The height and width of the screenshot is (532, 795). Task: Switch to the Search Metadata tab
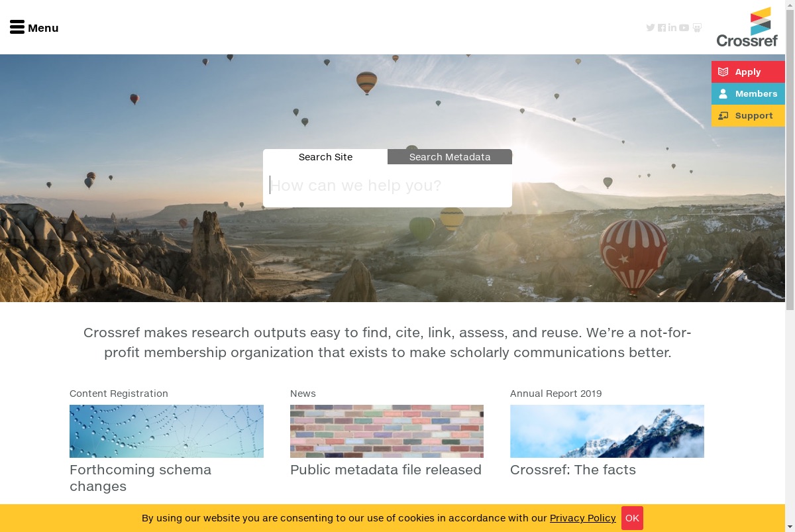(450, 157)
